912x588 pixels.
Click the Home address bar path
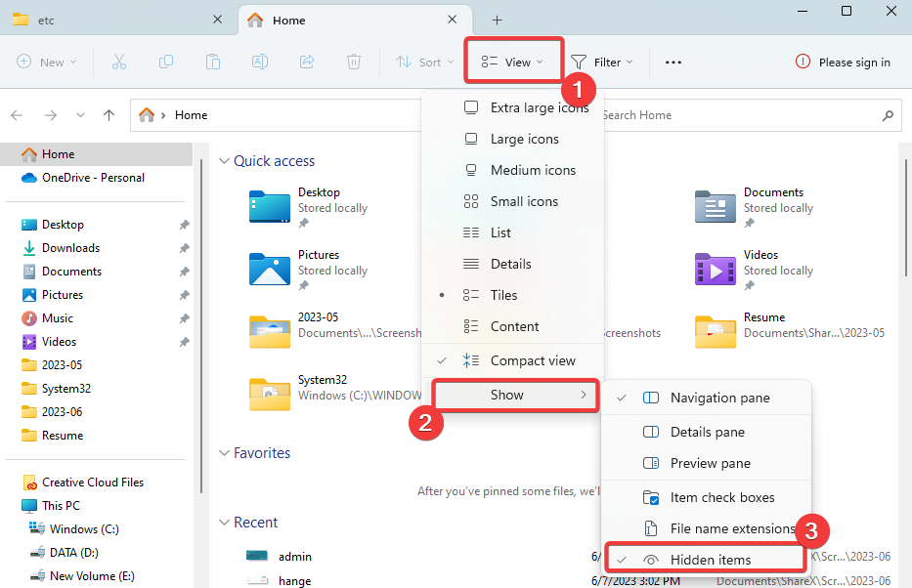click(191, 115)
